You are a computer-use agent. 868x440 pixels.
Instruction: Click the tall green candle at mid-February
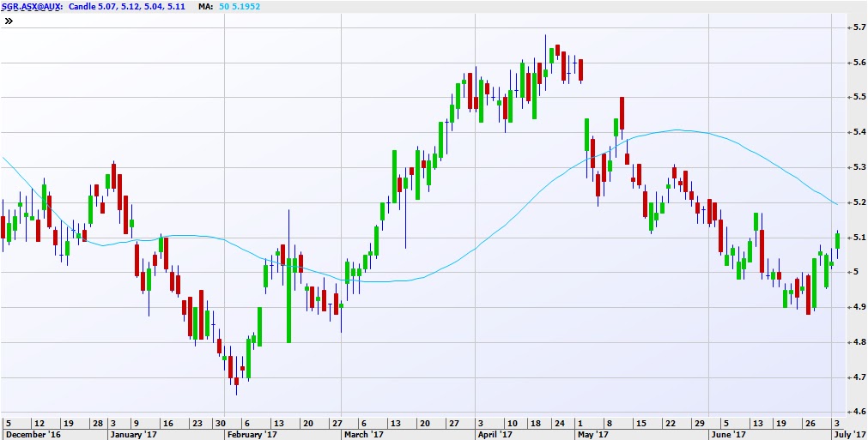(x=288, y=300)
